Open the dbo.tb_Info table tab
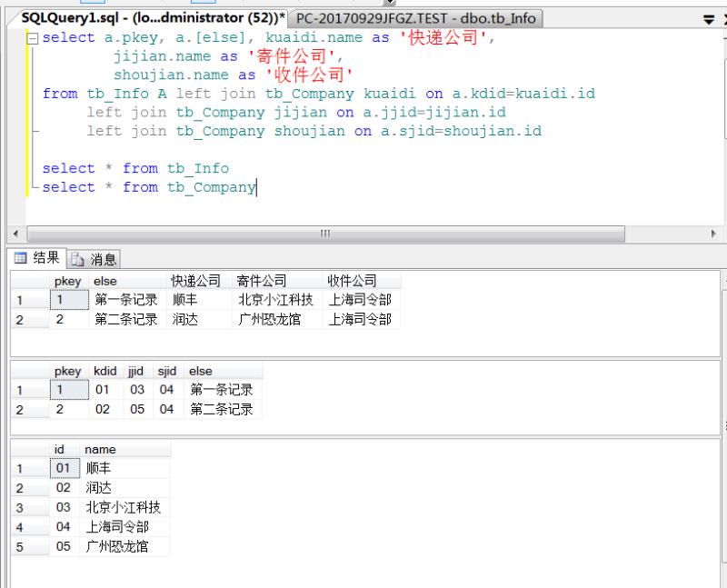 [x=417, y=18]
